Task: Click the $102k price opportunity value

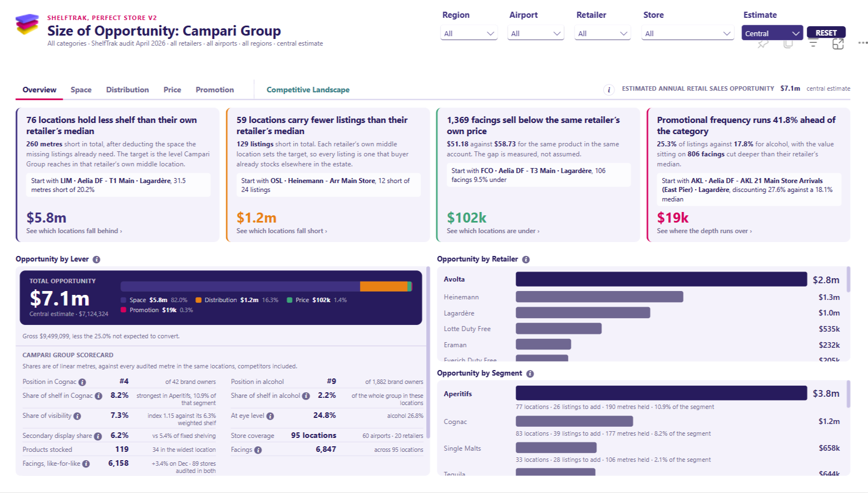Action: [467, 218]
